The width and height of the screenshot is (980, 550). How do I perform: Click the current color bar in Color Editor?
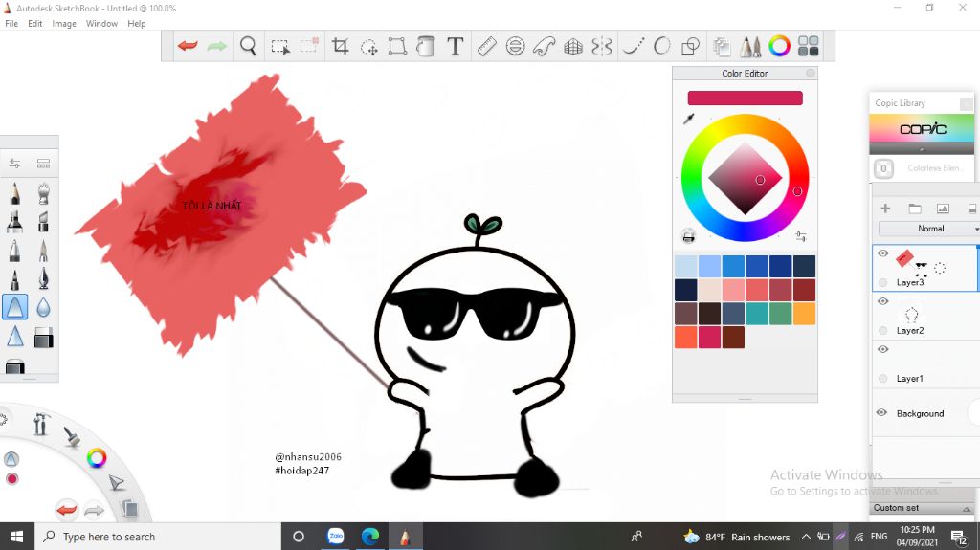click(745, 99)
